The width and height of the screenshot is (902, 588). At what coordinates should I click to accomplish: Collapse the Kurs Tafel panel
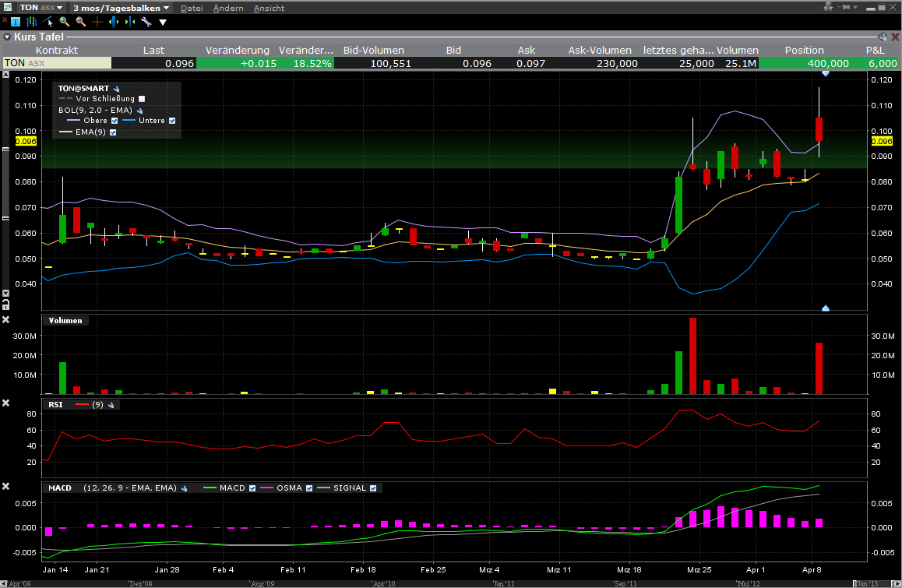[x=7, y=37]
